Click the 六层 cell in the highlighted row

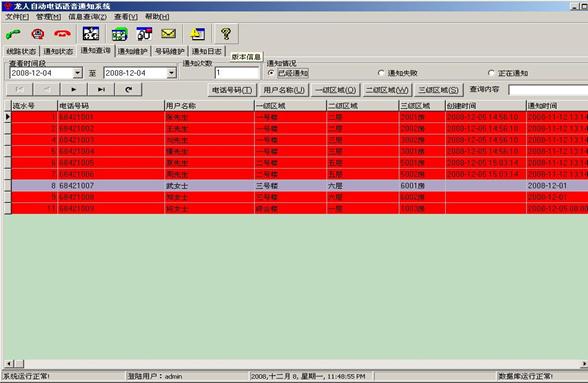click(363, 186)
